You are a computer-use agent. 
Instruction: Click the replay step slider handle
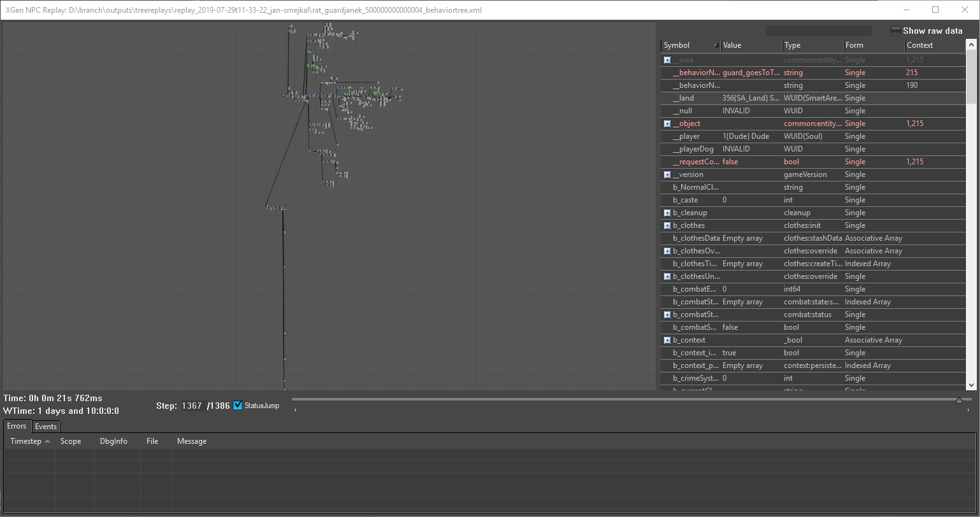click(959, 400)
